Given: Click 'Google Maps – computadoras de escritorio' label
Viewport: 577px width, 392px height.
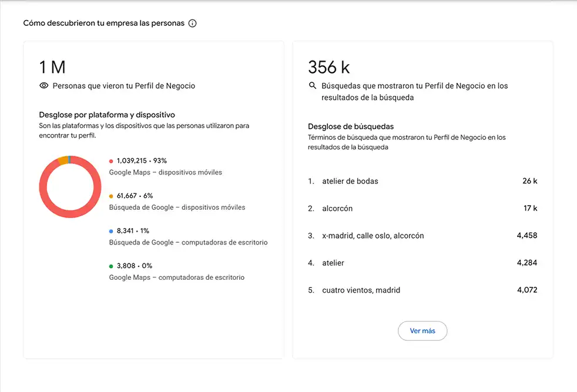Looking at the screenshot, I should pos(177,277).
